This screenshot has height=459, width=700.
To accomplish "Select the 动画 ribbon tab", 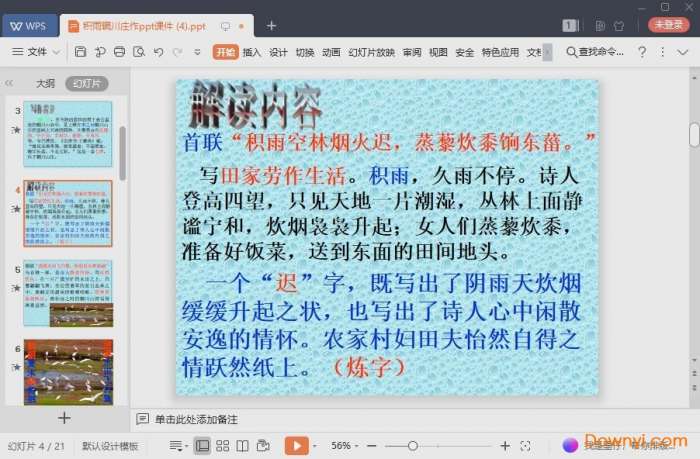I will coord(331,52).
